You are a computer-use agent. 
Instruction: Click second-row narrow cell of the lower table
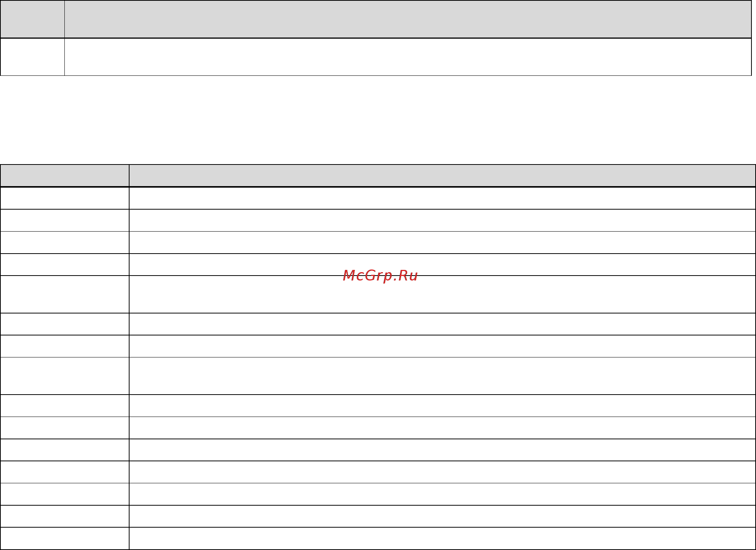(64, 220)
